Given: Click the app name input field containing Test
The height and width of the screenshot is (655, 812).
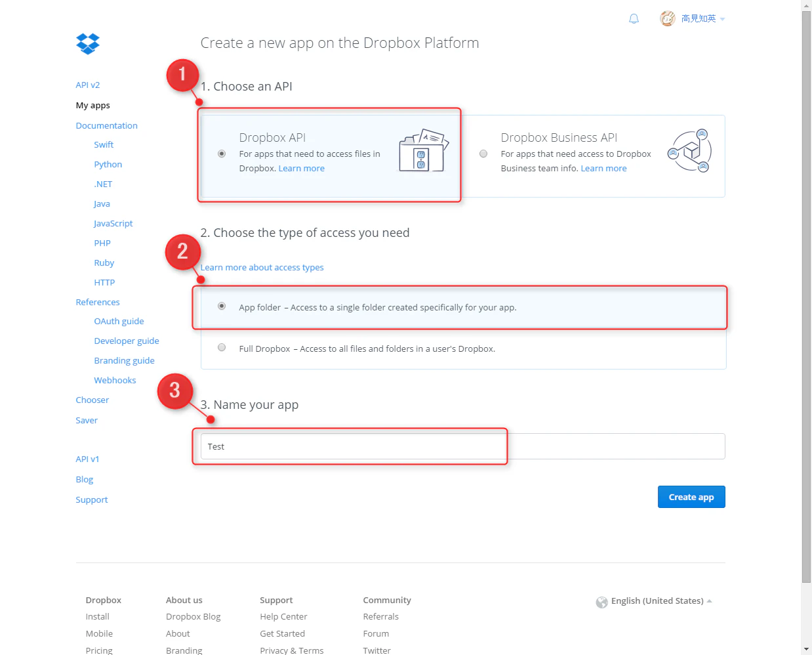Looking at the screenshot, I should click(463, 446).
